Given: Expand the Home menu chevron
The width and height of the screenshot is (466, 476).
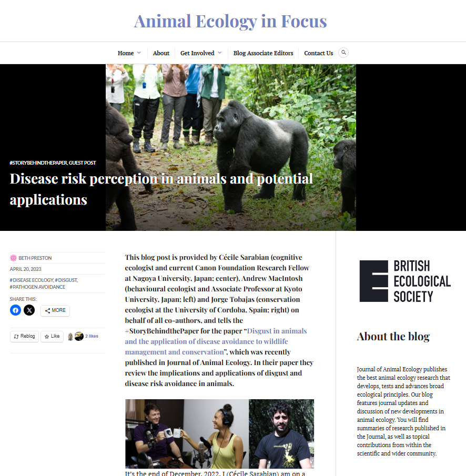Looking at the screenshot, I should [x=139, y=53].
